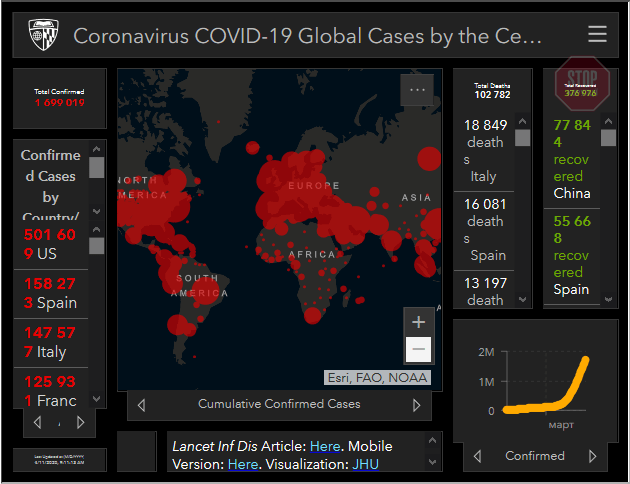
Task: Click the 13 197 deaths entry
Action: [484, 291]
